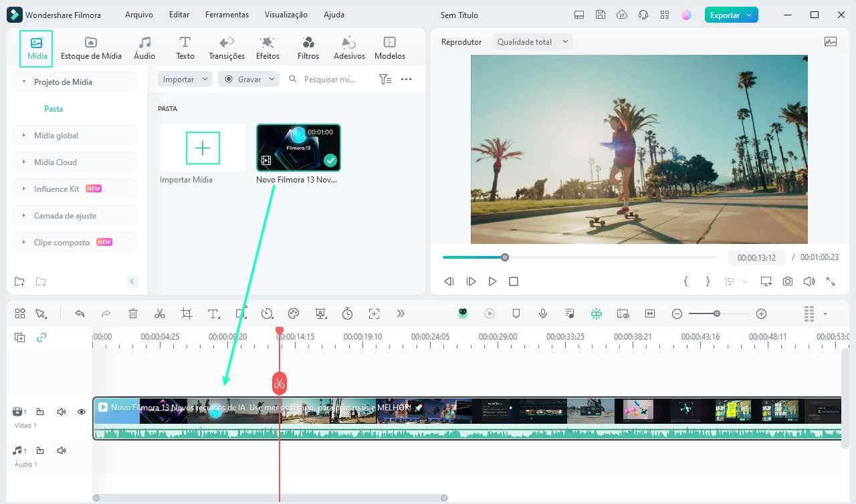Open the Áudio tab

click(x=144, y=49)
